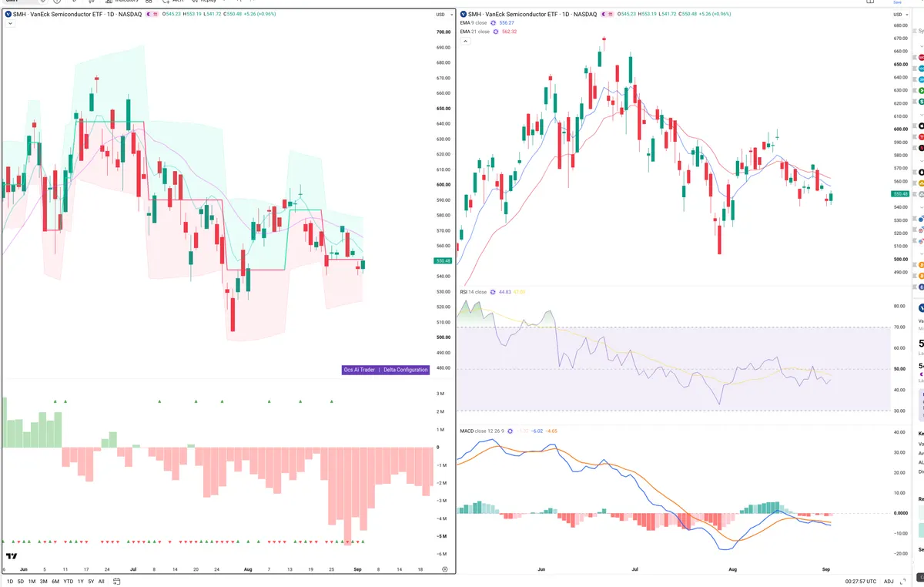The image size is (924, 587).
Task: Click the MACD value -6.02
Action: pos(538,431)
